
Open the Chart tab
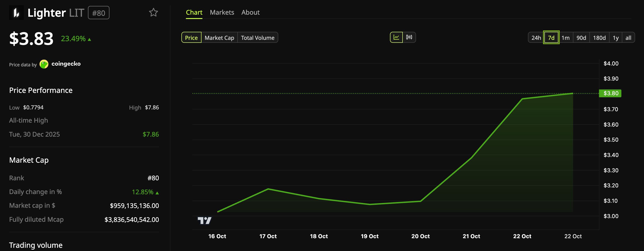point(194,12)
